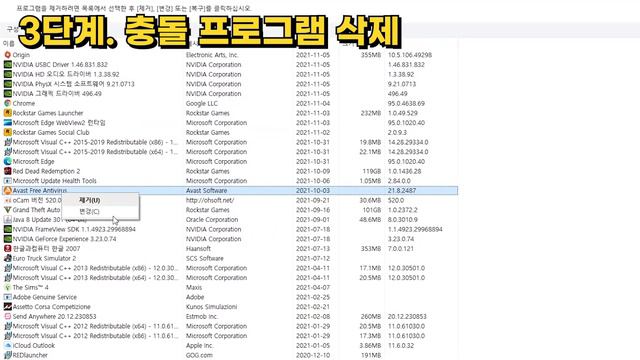Select Microsoft Update Health Tools entry
The width and height of the screenshot is (640, 360).
[x=54, y=181]
